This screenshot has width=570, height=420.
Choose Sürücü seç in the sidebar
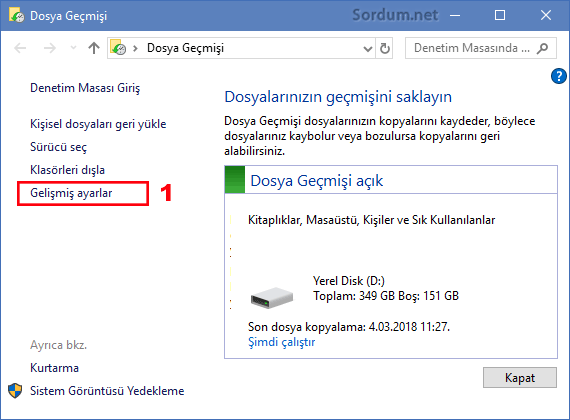(58, 147)
